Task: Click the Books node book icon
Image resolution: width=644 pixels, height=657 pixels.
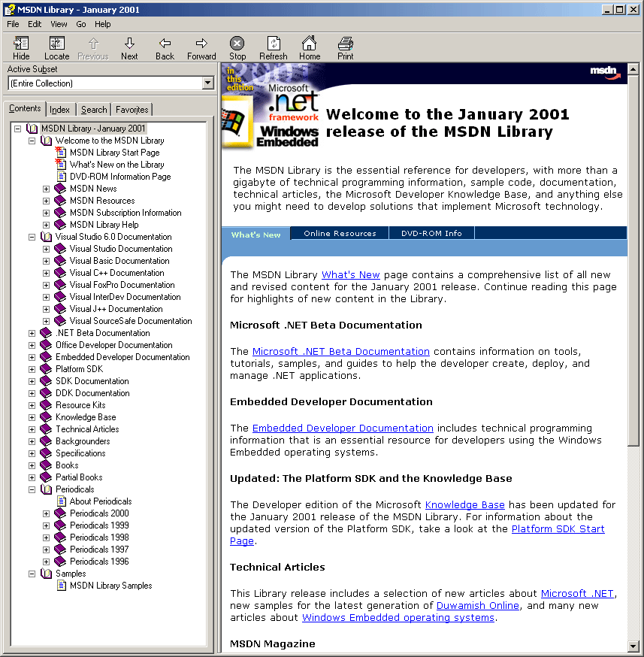Action: [x=46, y=465]
